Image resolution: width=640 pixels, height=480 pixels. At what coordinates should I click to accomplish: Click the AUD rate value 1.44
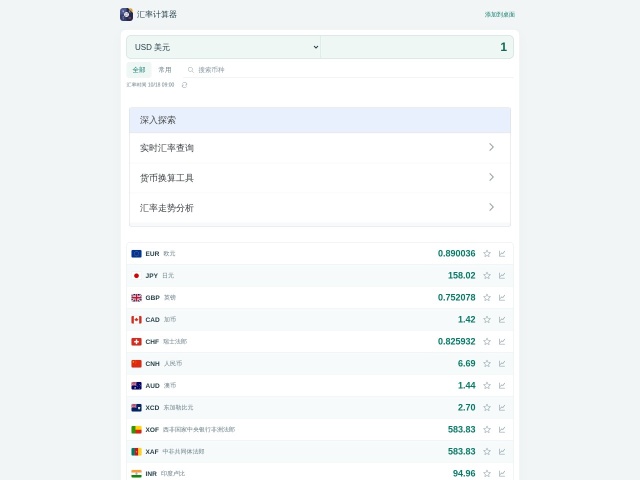(x=467, y=386)
